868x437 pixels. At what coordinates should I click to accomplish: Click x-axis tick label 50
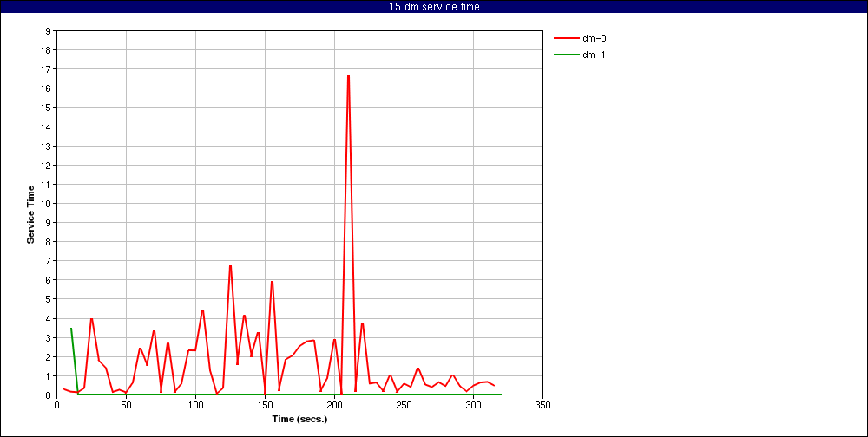pos(126,405)
